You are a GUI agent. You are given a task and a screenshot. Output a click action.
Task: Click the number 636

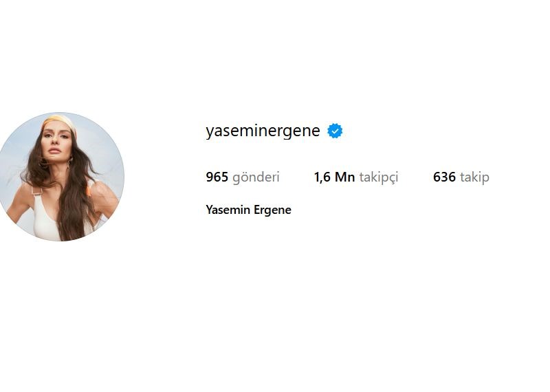click(x=444, y=177)
